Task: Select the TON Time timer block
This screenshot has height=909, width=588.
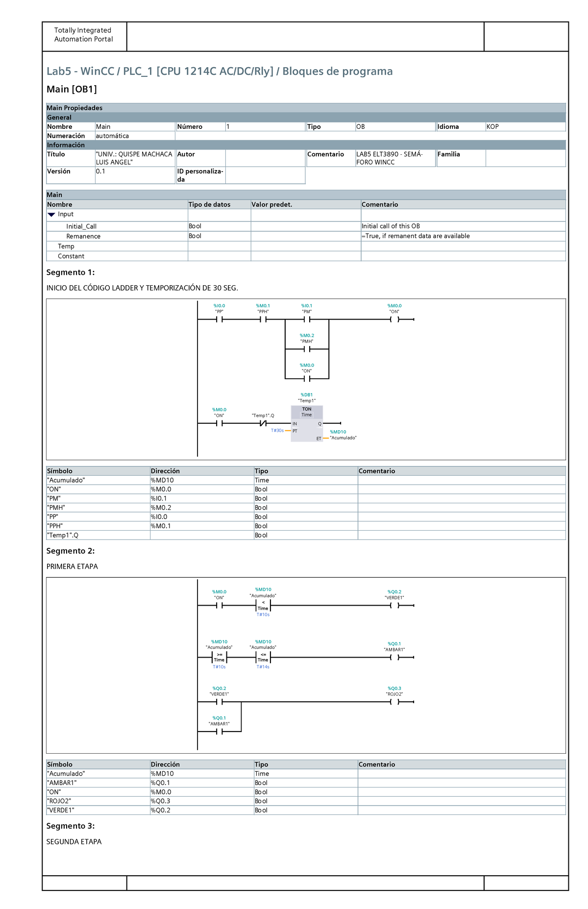Action: tap(307, 423)
